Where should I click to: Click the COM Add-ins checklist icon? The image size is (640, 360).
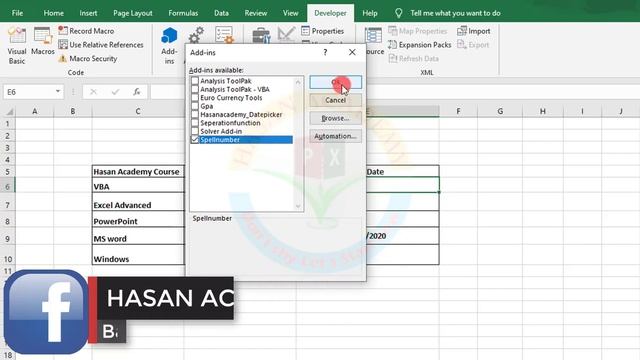click(224, 35)
